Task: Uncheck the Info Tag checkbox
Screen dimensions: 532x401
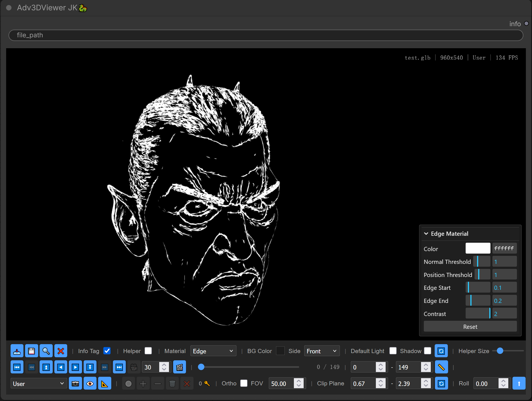Action: 107,351
